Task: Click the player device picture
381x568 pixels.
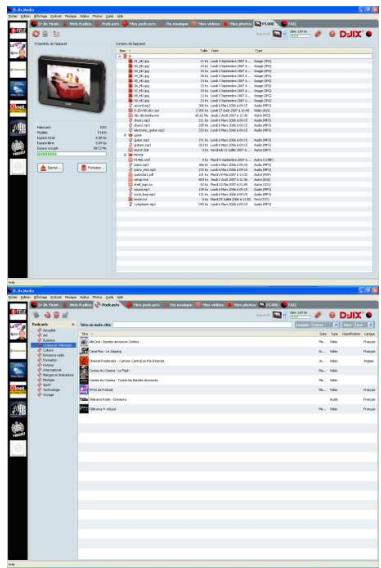Action: (x=72, y=84)
